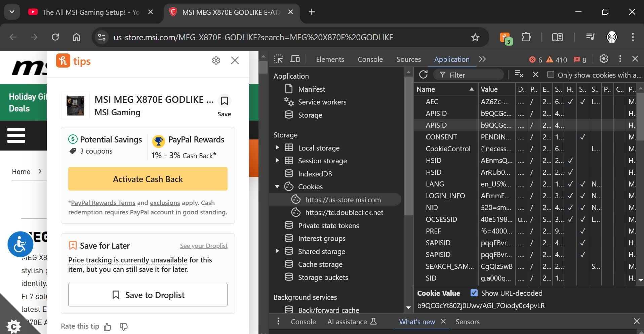
Task: Go back to the previous page
Action: (x=13, y=37)
